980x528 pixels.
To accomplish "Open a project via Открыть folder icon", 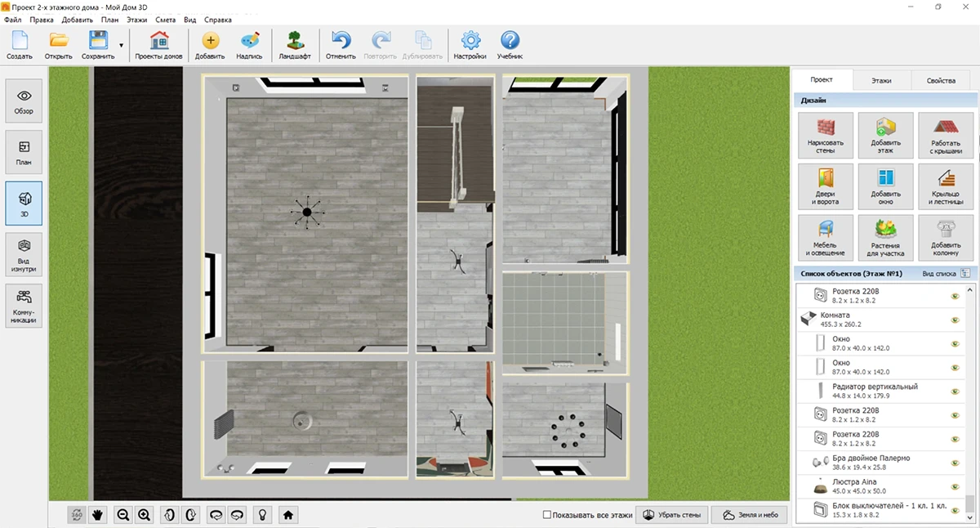I will 59,45.
